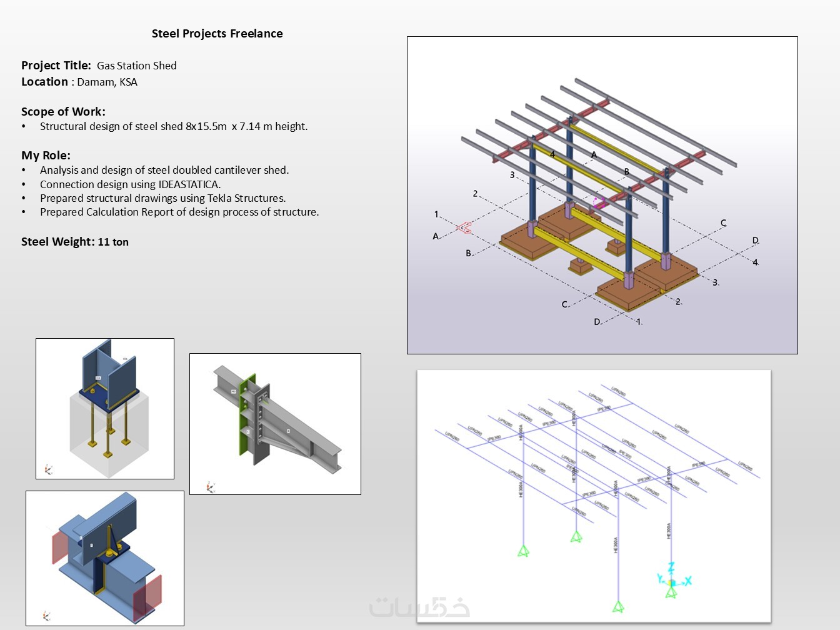Select the leftmost green support symbol
Image resolution: width=840 pixels, height=630 pixels.
coord(523,551)
